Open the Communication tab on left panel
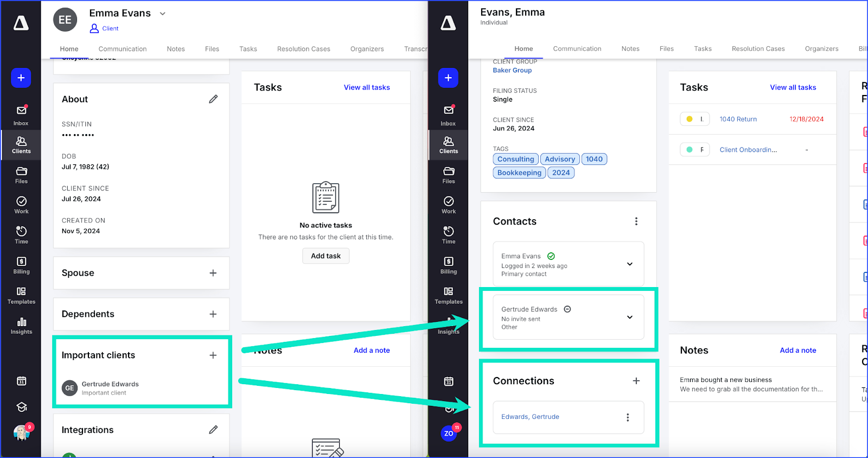Screen dimensions: 868x458 (x=123, y=49)
